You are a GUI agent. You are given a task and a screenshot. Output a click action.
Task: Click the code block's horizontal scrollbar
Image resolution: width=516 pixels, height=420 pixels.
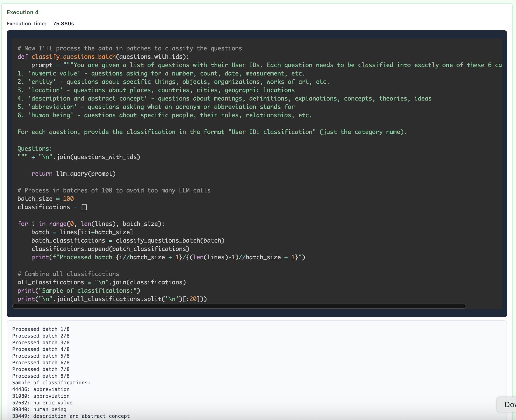(239, 306)
